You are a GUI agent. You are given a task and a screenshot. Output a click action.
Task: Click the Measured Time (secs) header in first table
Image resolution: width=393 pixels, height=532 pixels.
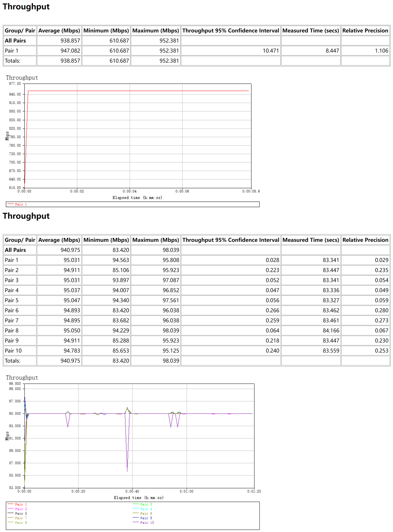point(311,31)
